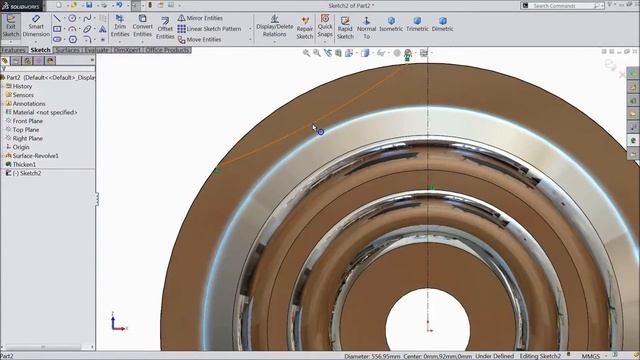Open the DisplayManager panel tab

pos(50,61)
